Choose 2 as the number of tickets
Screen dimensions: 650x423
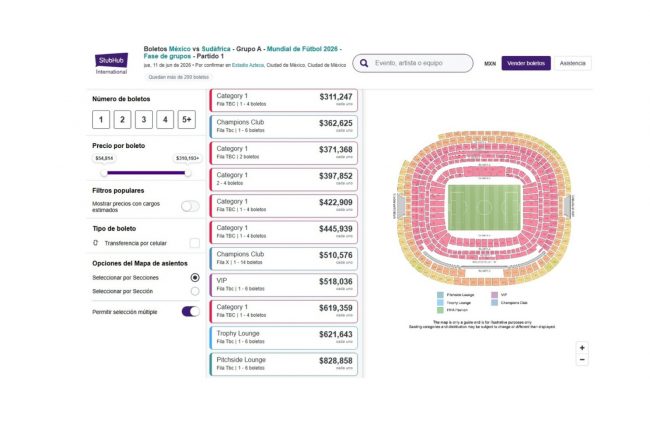122,120
